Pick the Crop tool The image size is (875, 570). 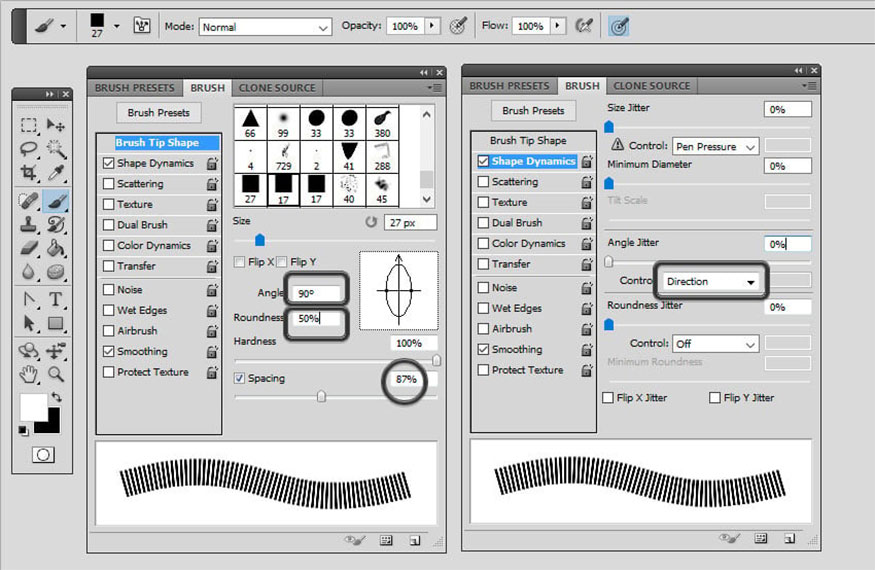(x=29, y=173)
